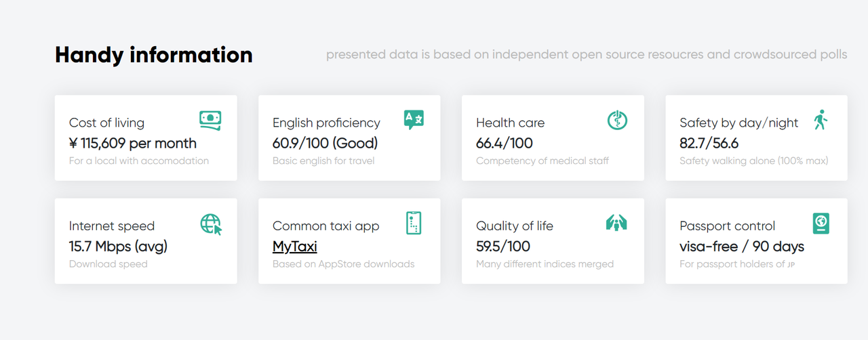Click the 59.5/100 quality of life score
Screen dimensions: 868x340
point(503,247)
